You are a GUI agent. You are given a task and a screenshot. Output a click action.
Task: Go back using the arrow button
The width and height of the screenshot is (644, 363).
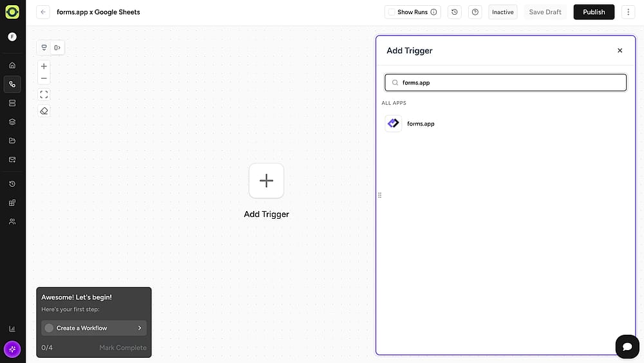tap(43, 12)
